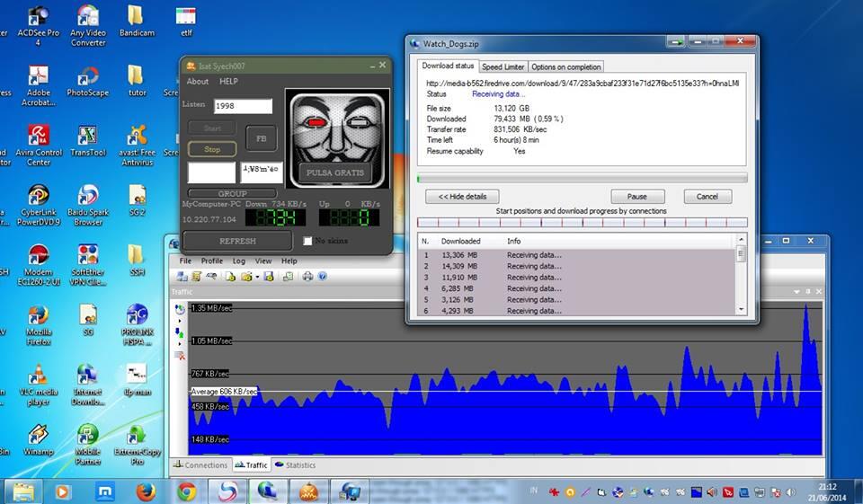
Task: Click the REFRESH button
Action: pyautogui.click(x=237, y=241)
